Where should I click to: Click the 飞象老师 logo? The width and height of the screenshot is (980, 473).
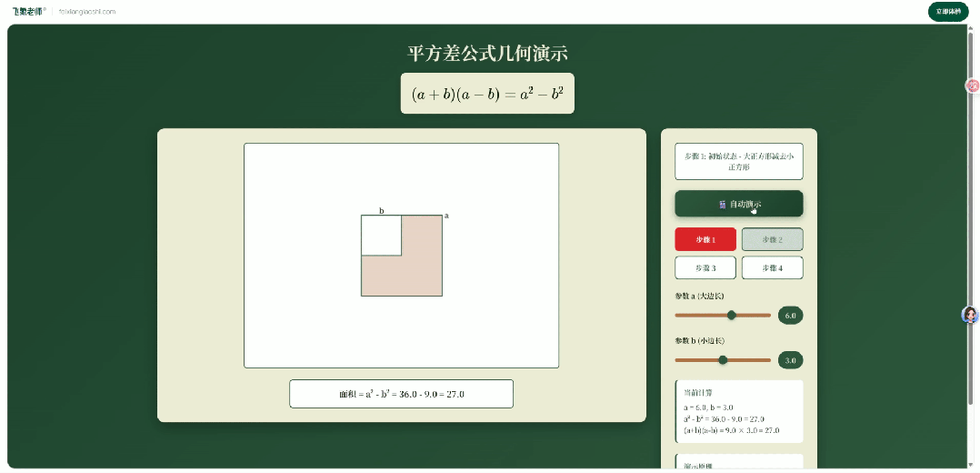[x=29, y=11]
